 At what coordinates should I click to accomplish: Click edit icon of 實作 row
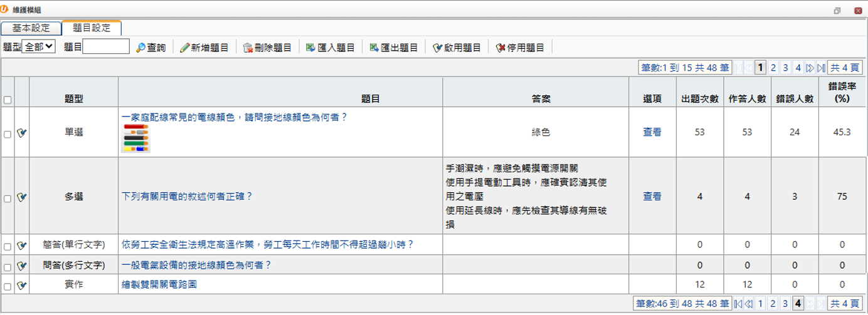pos(22,285)
